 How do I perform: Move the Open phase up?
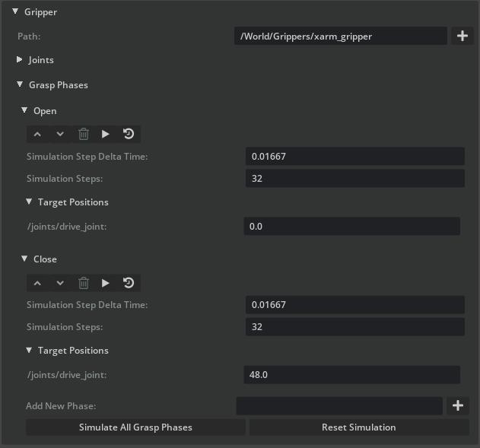click(x=37, y=134)
